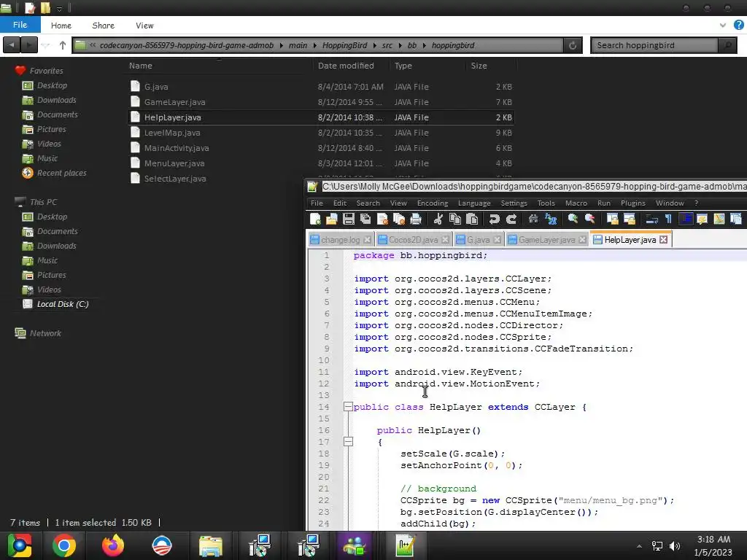The width and height of the screenshot is (747, 560).
Task: Switch to the GameLayer.java tab
Action: 546,240
